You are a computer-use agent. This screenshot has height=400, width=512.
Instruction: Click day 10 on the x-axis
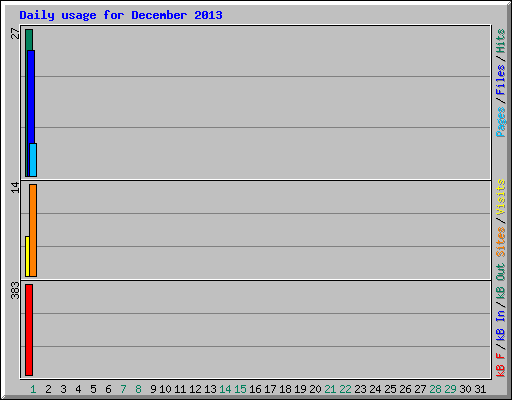pos(165,389)
